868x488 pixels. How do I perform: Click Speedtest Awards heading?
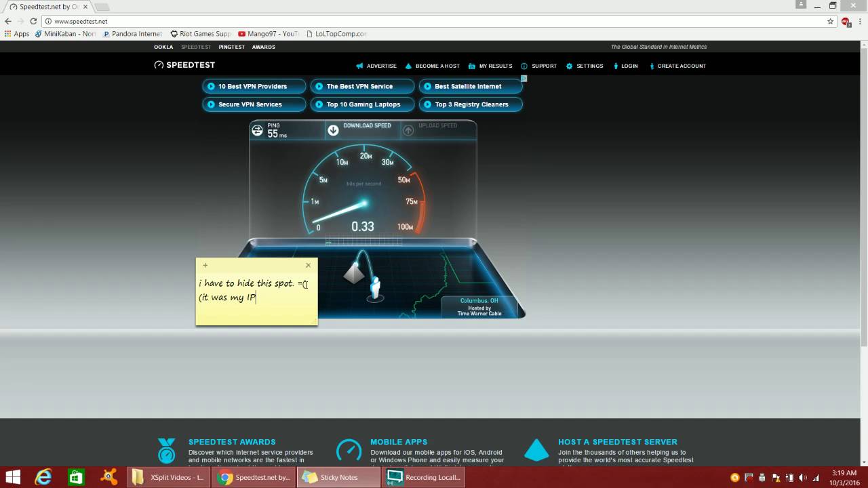point(232,442)
